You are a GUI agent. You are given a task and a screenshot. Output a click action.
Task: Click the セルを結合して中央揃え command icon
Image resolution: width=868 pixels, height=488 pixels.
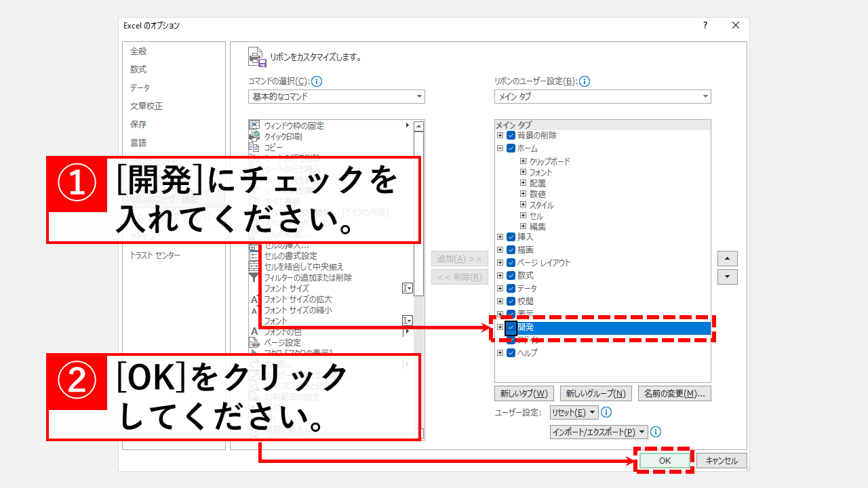coord(254,266)
